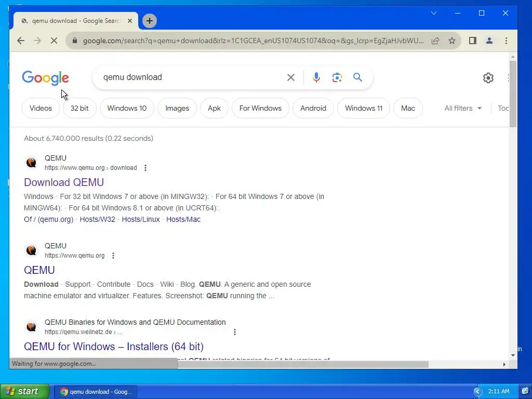Clear the Google search box text
Screen dimensions: 532x399
pos(291,77)
